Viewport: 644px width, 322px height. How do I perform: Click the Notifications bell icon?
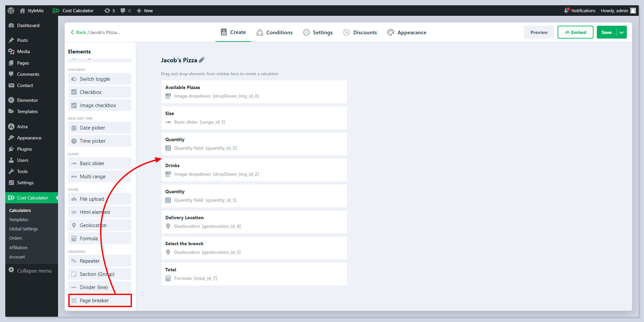(x=566, y=11)
